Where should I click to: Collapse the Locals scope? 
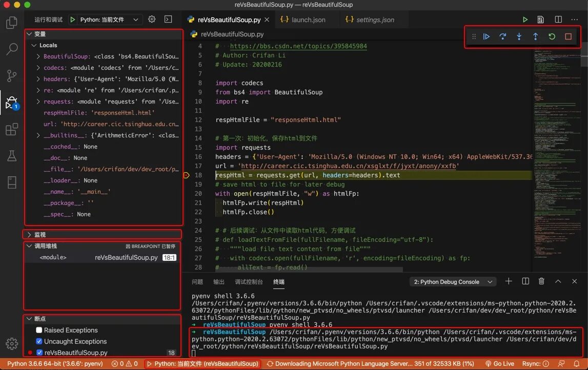coord(34,45)
